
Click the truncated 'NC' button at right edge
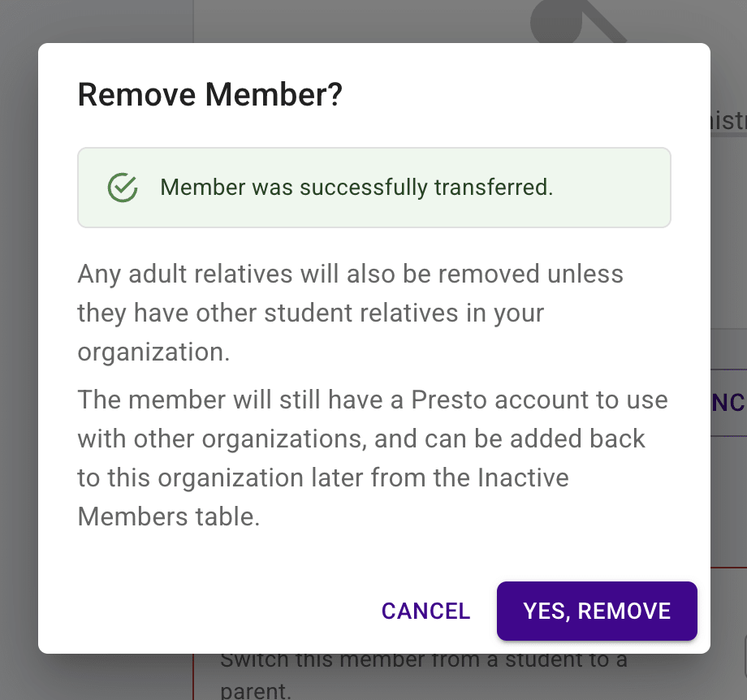[x=728, y=403]
